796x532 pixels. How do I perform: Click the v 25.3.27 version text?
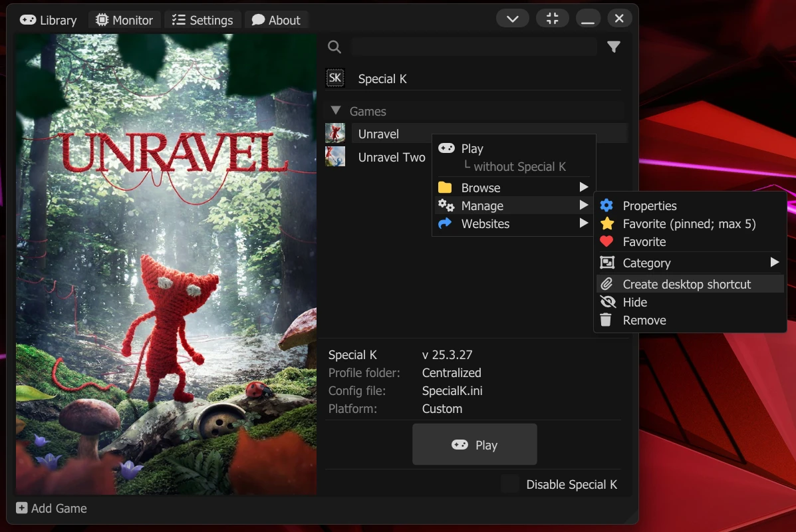point(448,355)
